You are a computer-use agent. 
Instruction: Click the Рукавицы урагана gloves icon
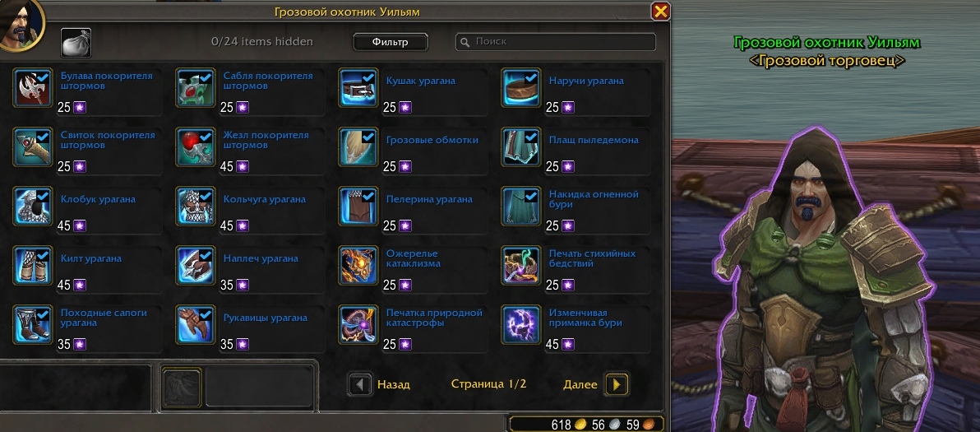pos(196,325)
